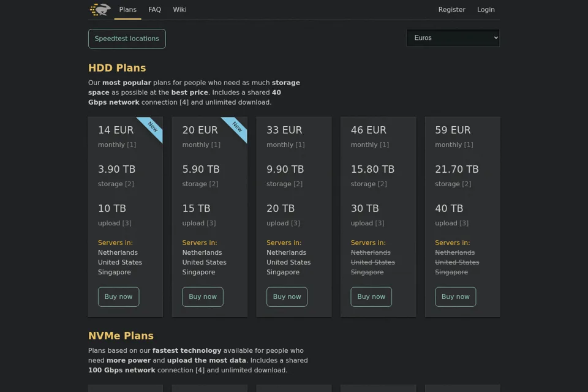Click the 9.90 TB storage value

click(x=285, y=169)
